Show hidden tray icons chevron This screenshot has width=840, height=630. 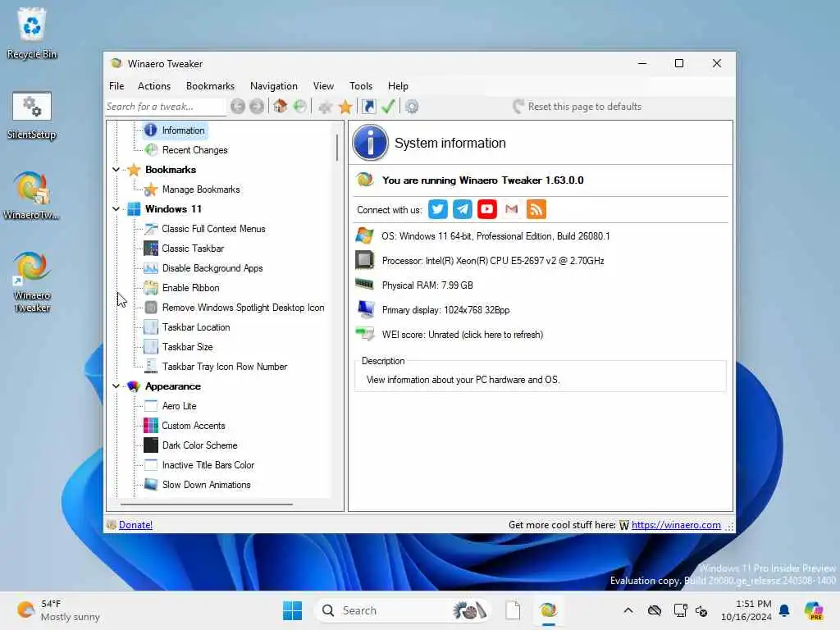(x=628, y=610)
